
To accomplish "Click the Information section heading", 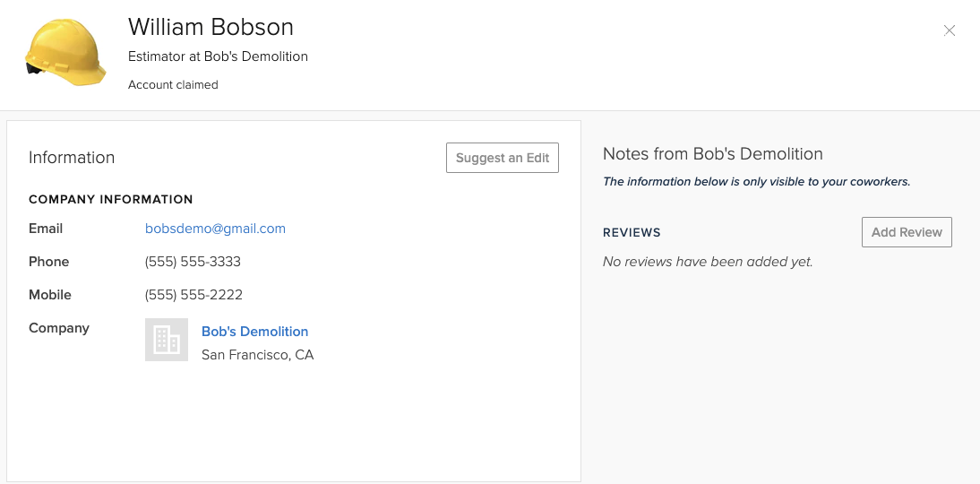I will 72,158.
